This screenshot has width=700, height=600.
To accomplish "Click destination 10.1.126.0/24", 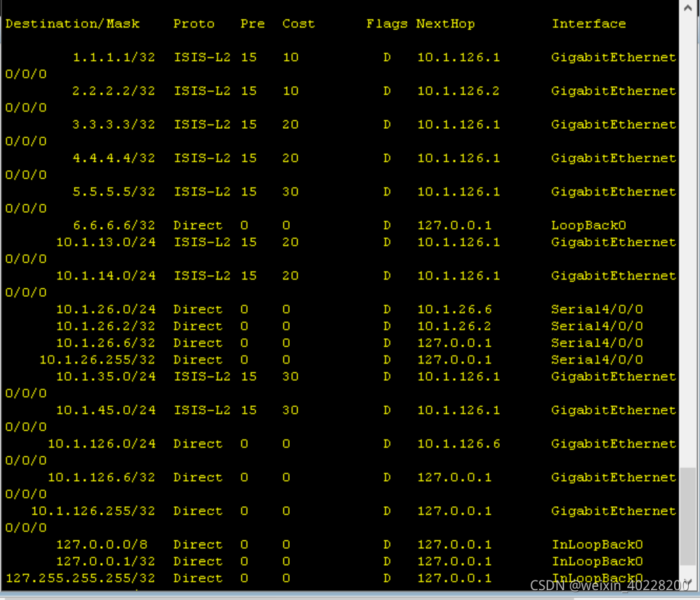I will click(101, 443).
